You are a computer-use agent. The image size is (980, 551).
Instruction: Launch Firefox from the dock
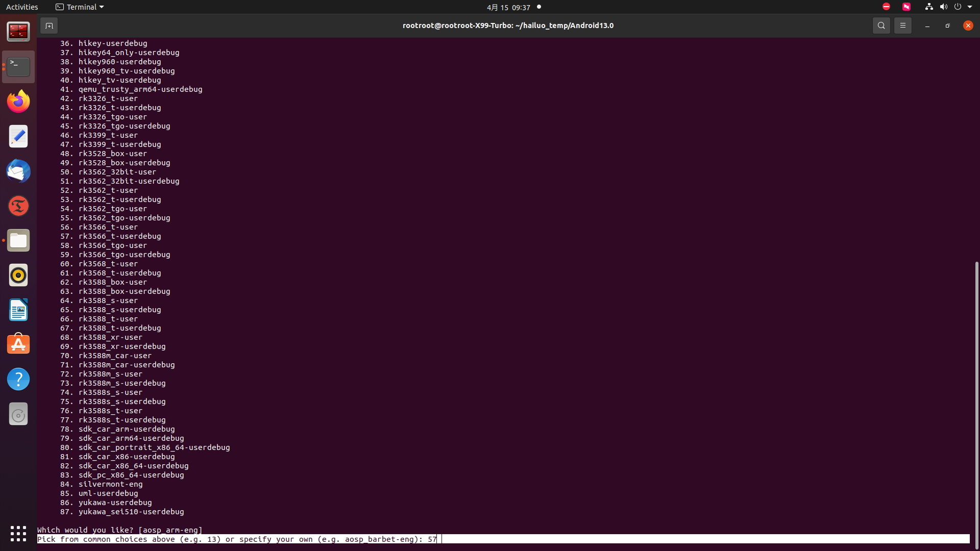click(18, 102)
